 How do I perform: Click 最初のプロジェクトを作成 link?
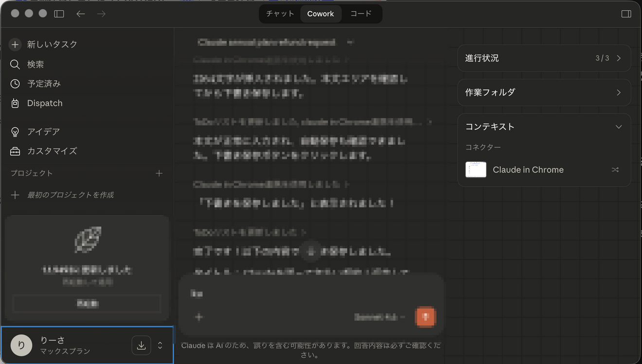click(71, 195)
